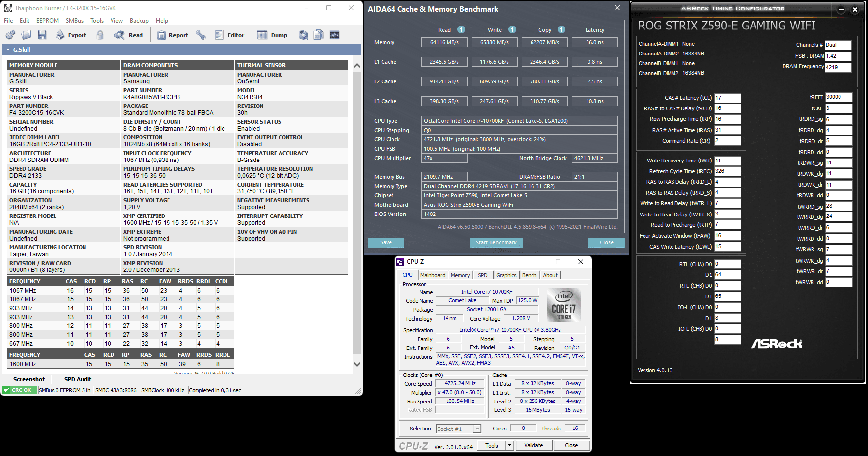
Task: Switch to SPD Audit tab
Action: [x=78, y=379]
